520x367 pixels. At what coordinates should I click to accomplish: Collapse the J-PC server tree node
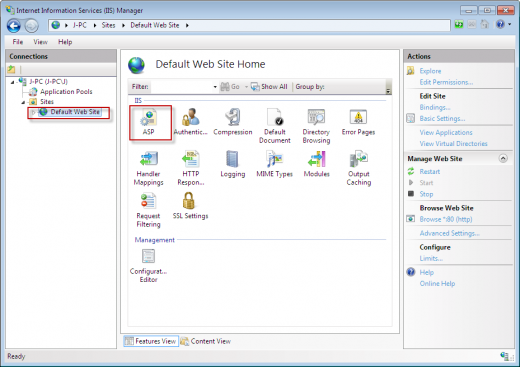(13, 82)
